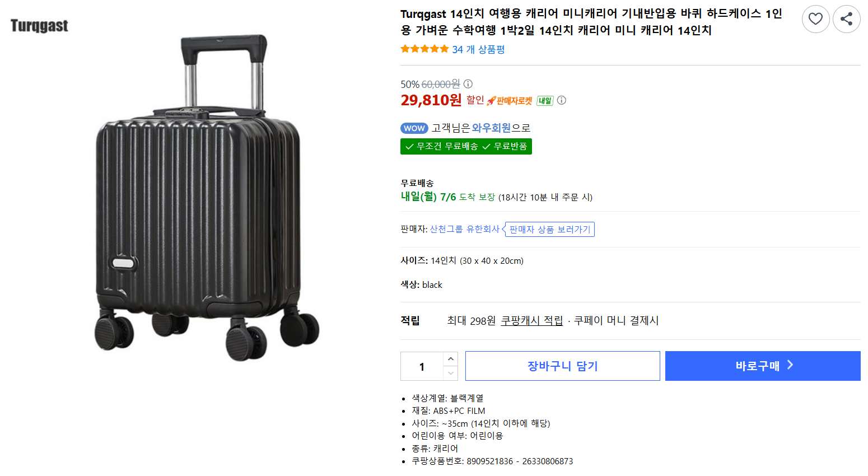The width and height of the screenshot is (868, 476).
Task: Decrease quantity with the down arrow
Action: click(451, 373)
